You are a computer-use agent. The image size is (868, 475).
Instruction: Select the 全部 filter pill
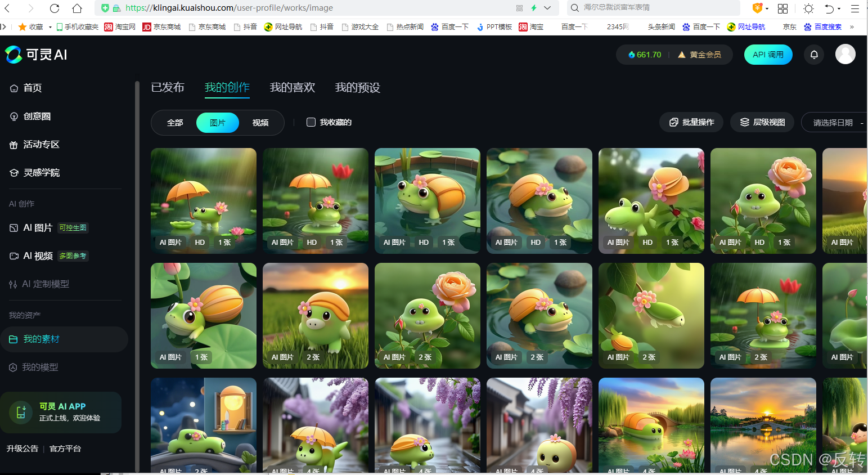175,123
